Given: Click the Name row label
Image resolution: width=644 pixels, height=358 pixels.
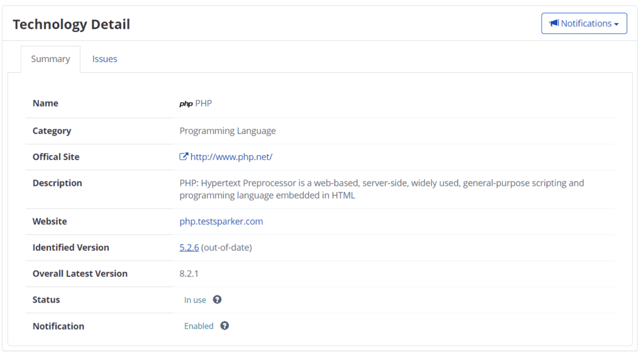Looking at the screenshot, I should click(x=45, y=104).
